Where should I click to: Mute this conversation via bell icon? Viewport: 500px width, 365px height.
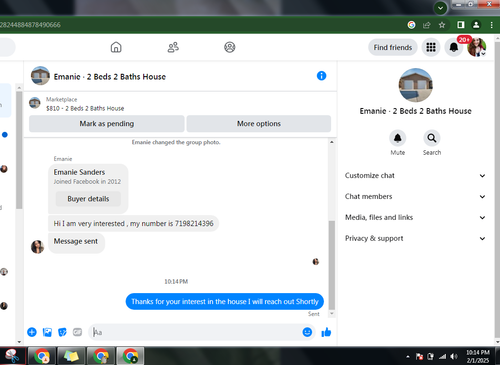[x=398, y=138]
